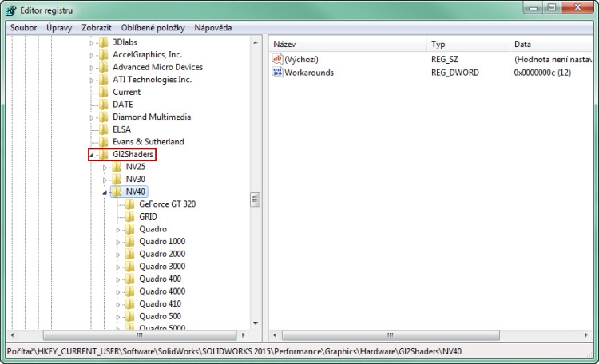The height and width of the screenshot is (364, 599).
Task: Select the GRID registry key
Action: tap(148, 216)
